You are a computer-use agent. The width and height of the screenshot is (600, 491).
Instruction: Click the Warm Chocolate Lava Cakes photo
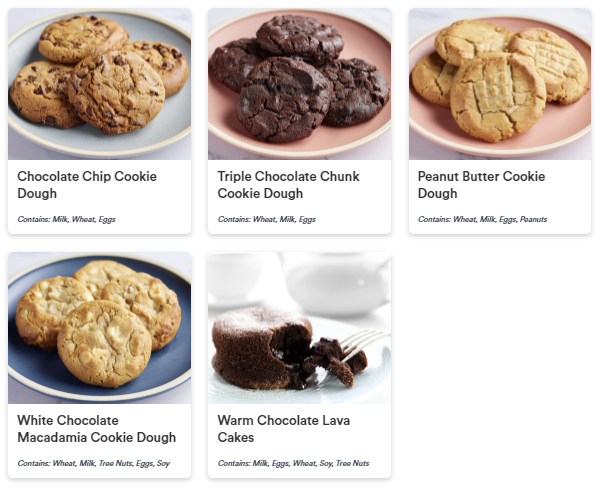click(299, 328)
